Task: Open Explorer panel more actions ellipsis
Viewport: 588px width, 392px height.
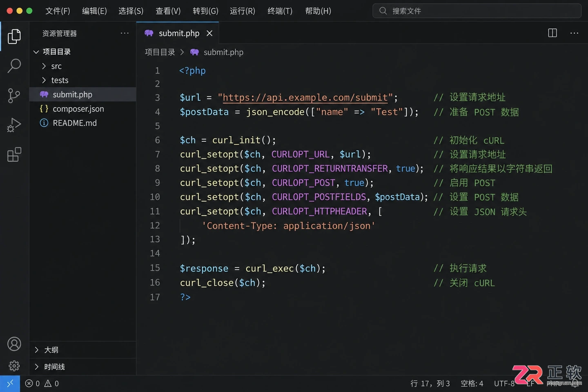Action: tap(125, 33)
